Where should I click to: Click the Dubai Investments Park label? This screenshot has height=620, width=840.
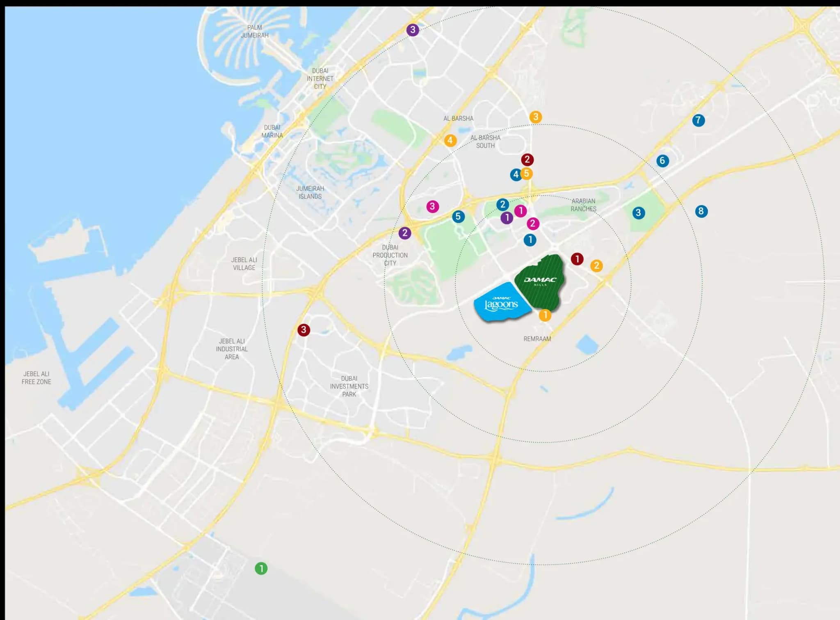349,386
